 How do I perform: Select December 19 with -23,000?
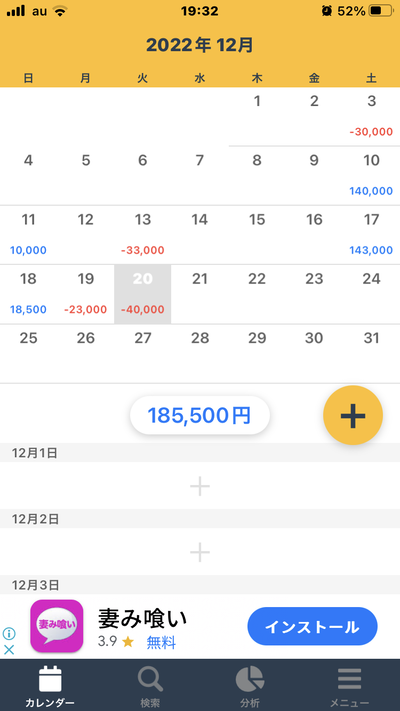tap(86, 294)
